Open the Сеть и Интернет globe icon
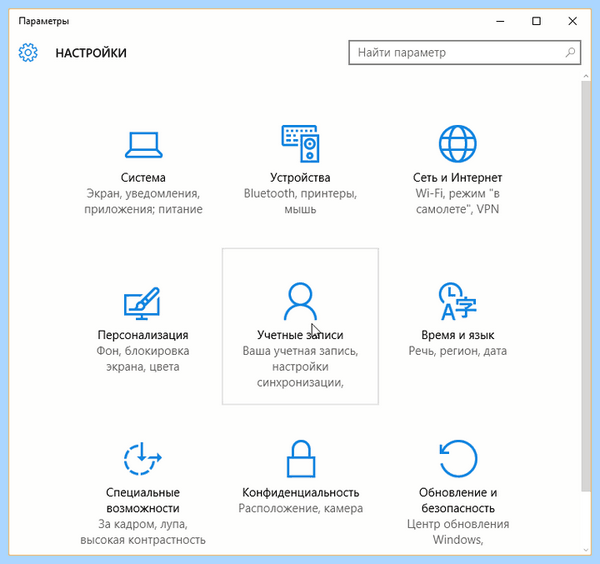600x564 pixels. 457,143
